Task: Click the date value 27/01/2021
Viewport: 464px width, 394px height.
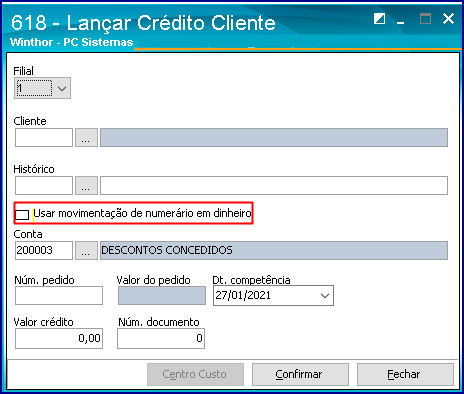Action: pos(243,295)
